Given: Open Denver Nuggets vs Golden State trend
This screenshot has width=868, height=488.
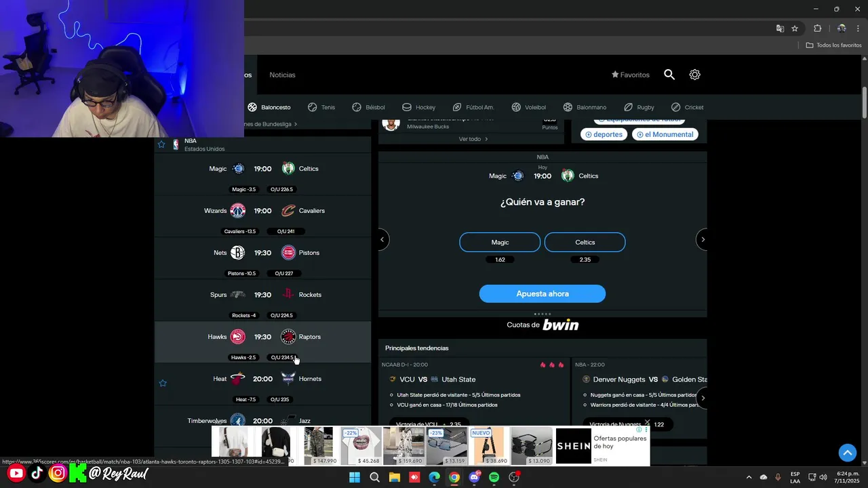Looking at the screenshot, I should click(639, 393).
